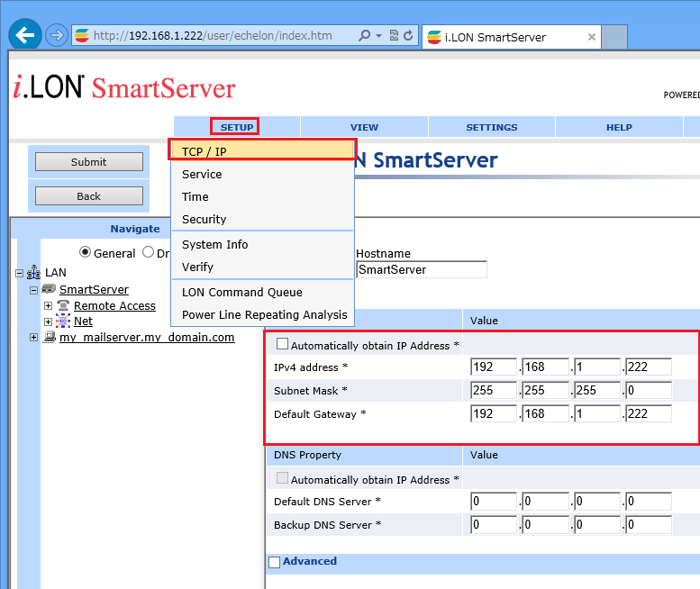The height and width of the screenshot is (589, 700).
Task: Click the refresh icon in address bar
Action: 409,36
